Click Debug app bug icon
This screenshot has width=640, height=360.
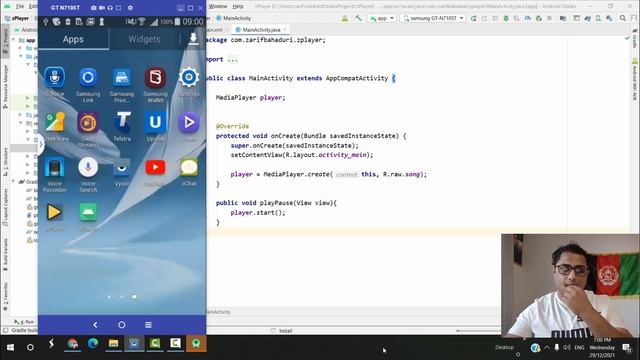506,18
